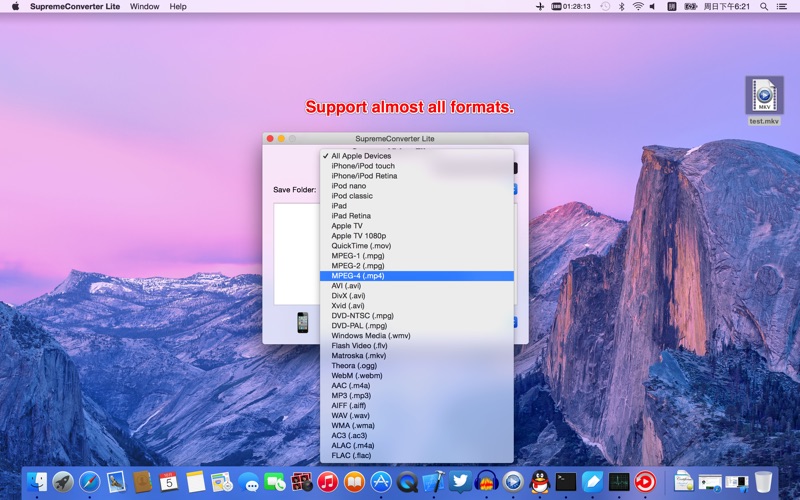800x500 pixels.
Task: Select QuickTime (.mov) format
Action: click(x=416, y=246)
